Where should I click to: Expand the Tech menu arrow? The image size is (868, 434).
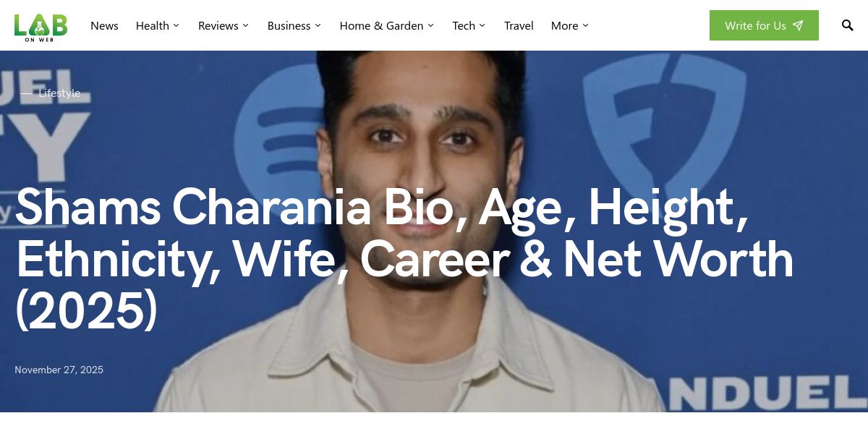(482, 25)
